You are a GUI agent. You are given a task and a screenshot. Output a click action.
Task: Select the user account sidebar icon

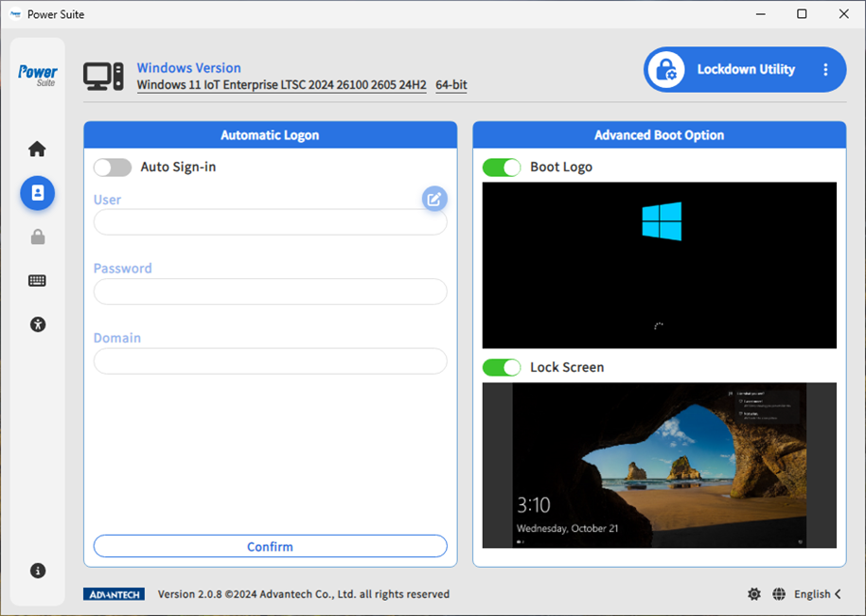point(37,192)
